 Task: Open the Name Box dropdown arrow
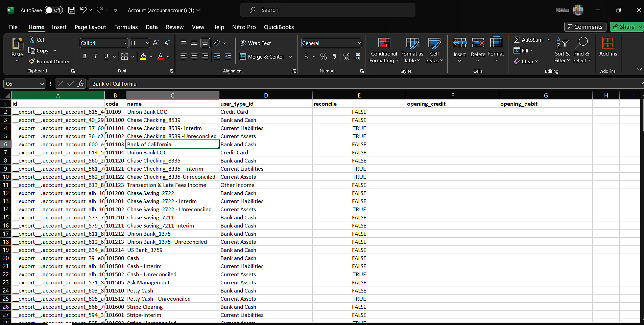pos(42,84)
